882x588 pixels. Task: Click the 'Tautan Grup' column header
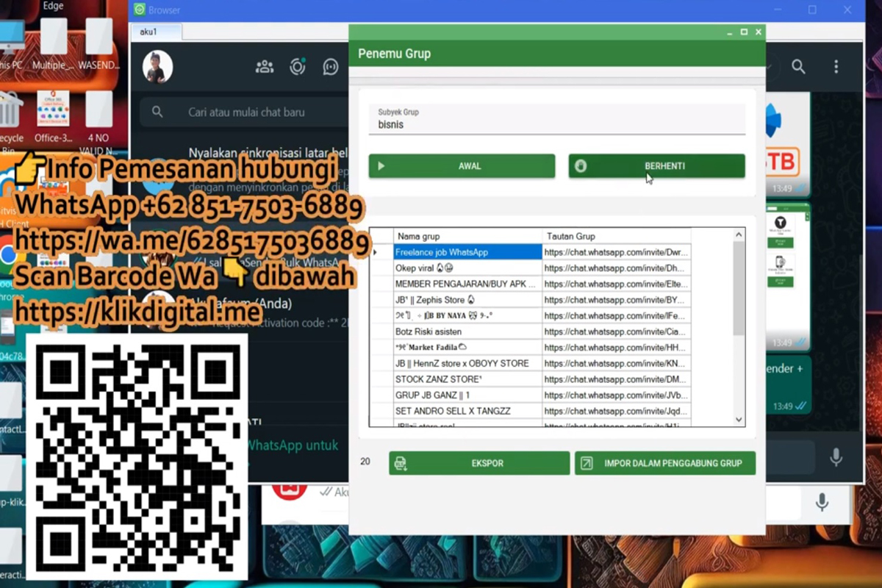pyautogui.click(x=617, y=236)
